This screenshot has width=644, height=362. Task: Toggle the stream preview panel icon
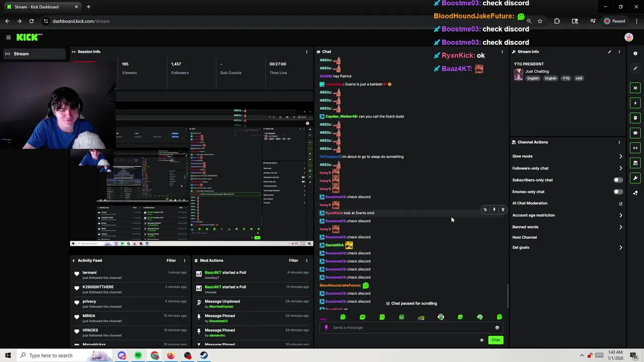[635, 88]
